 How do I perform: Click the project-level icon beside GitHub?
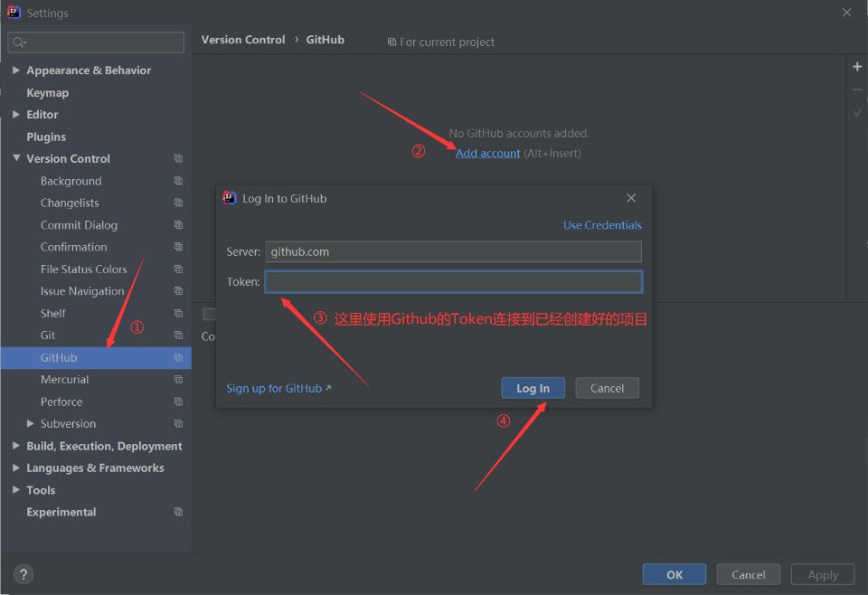click(x=178, y=357)
